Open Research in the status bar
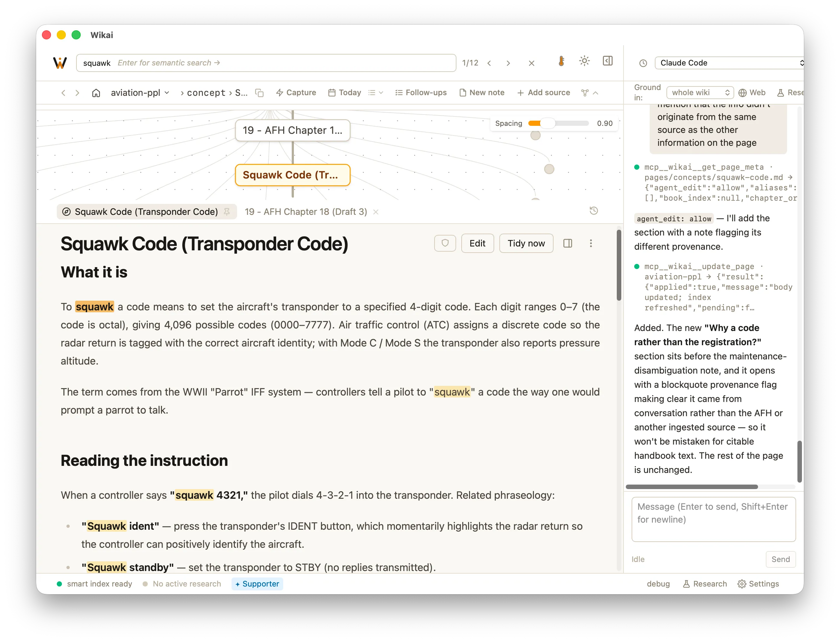 [x=705, y=584]
